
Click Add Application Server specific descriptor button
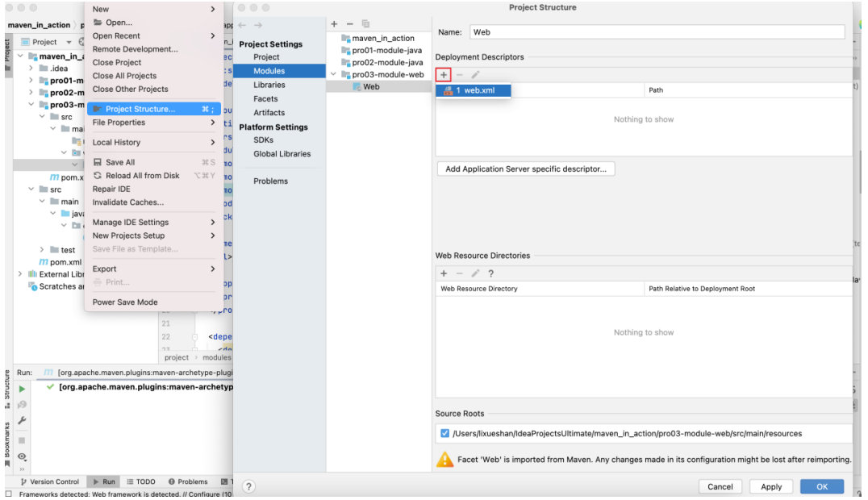(x=526, y=169)
